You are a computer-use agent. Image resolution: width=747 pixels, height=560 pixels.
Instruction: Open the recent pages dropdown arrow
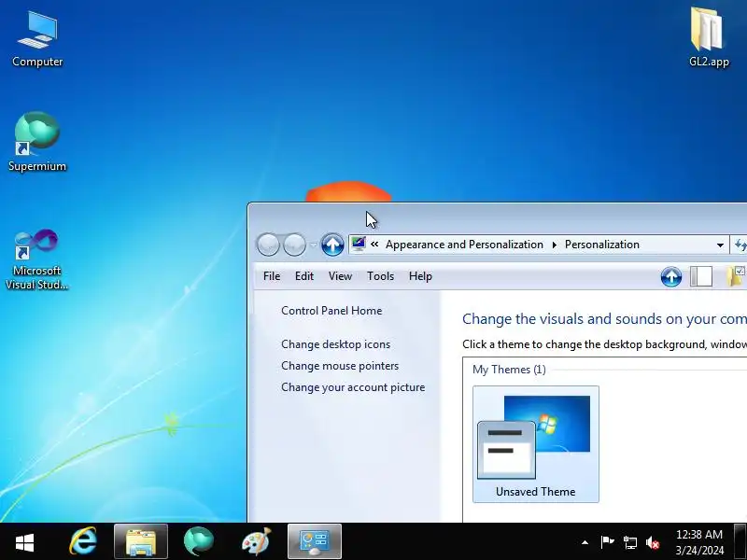[x=313, y=245]
